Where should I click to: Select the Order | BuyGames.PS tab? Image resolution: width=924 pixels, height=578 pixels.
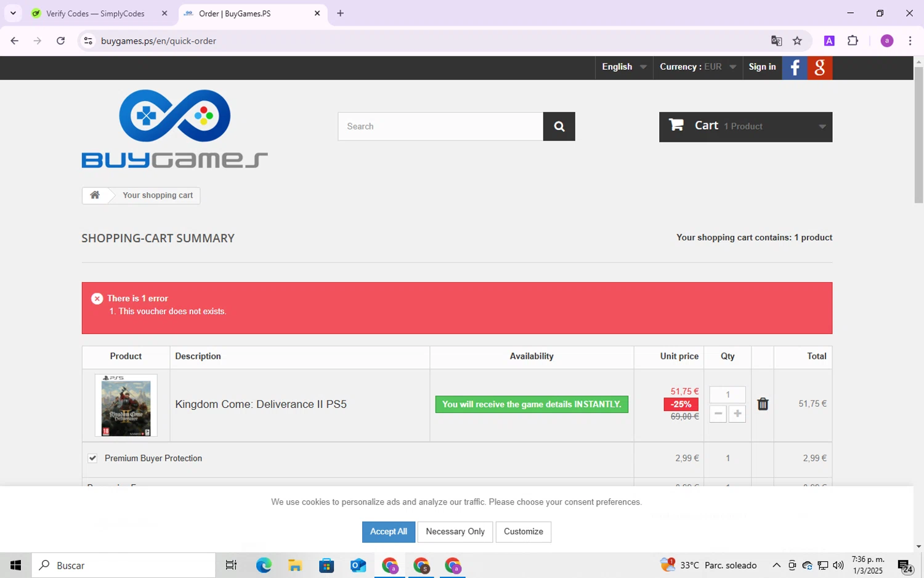253,13
